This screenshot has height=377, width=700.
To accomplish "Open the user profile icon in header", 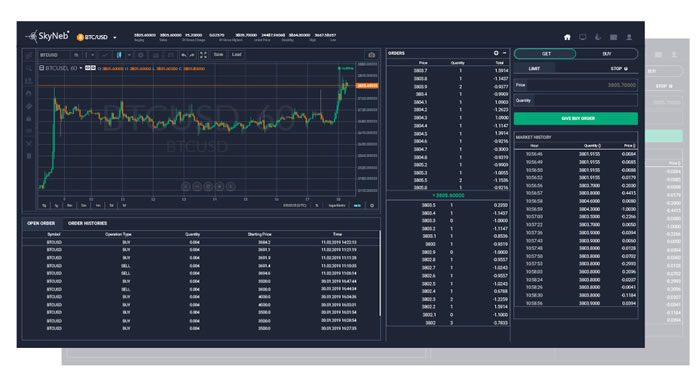I will pyautogui.click(x=629, y=37).
